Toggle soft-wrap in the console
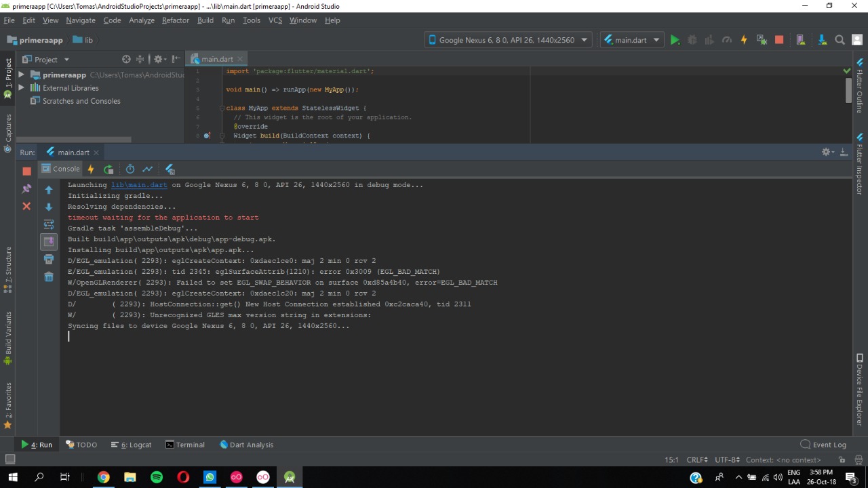 (48, 224)
